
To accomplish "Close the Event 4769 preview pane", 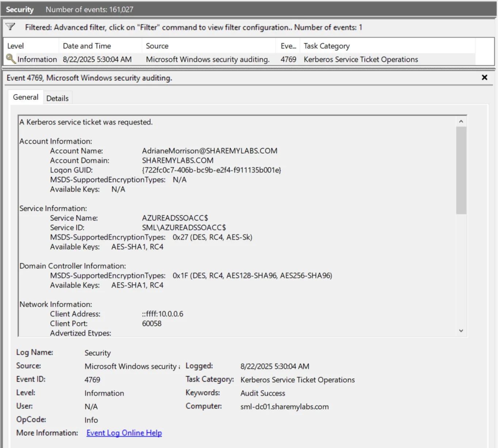I will 484,77.
